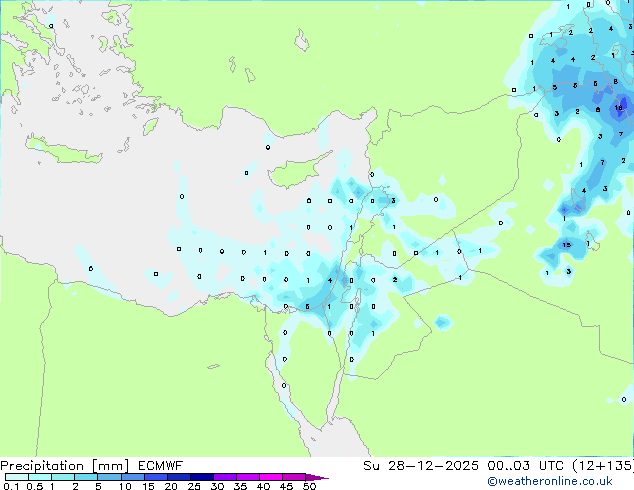Pick the 45–50 mm legend color box

pos(294,477)
